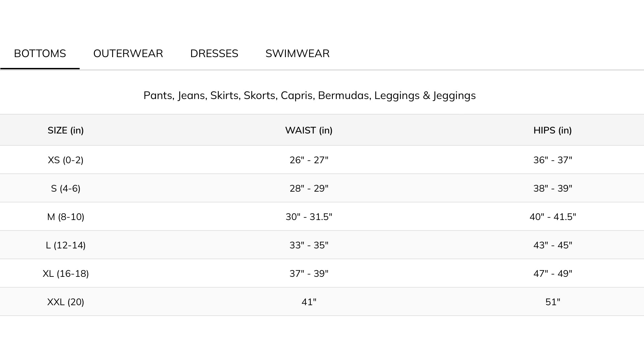Click the 26" - 27" waist value

(x=309, y=160)
